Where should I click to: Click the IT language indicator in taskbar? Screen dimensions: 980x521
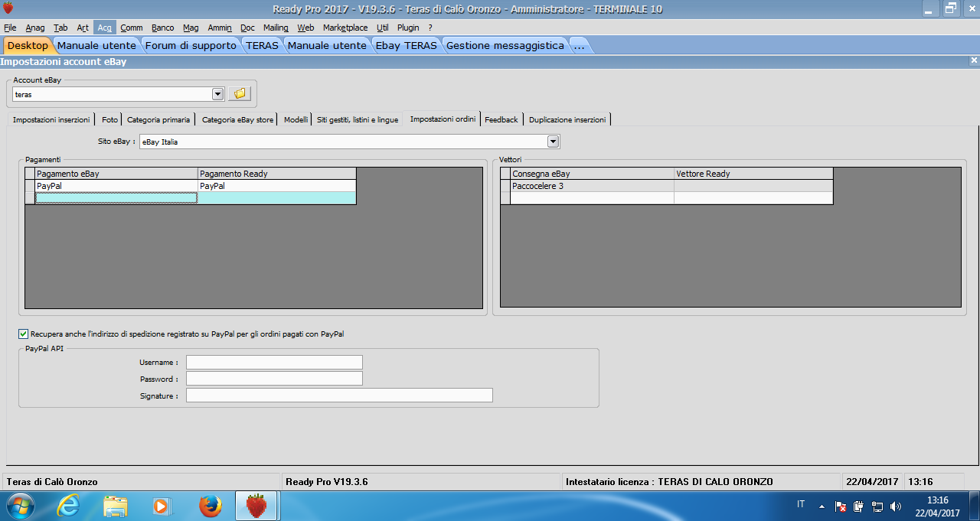pyautogui.click(x=801, y=504)
